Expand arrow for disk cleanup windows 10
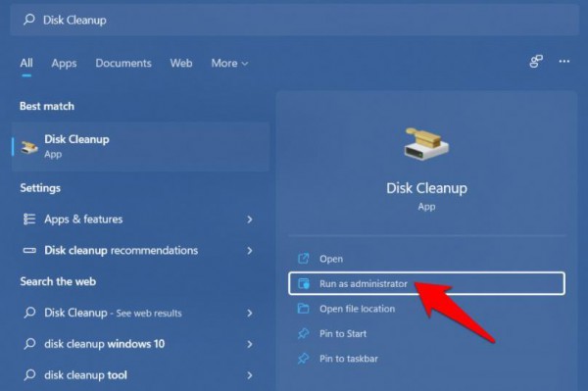This screenshot has width=588, height=391. [x=250, y=344]
